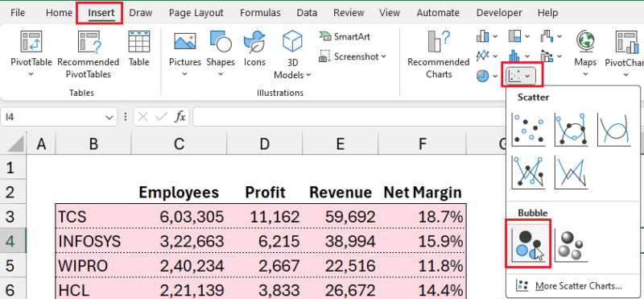Viewport: 644px width, 299px height.
Task: Open the Pictures insert menu
Action: pyautogui.click(x=185, y=53)
